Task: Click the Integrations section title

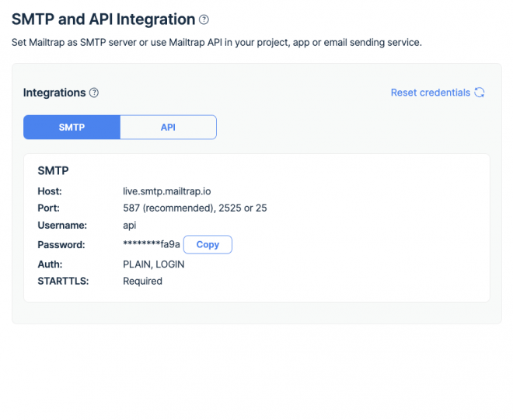Action: [54, 93]
